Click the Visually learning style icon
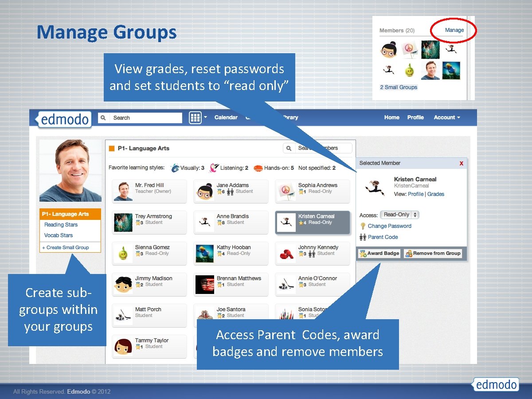The image size is (532, 399). pyautogui.click(x=175, y=168)
